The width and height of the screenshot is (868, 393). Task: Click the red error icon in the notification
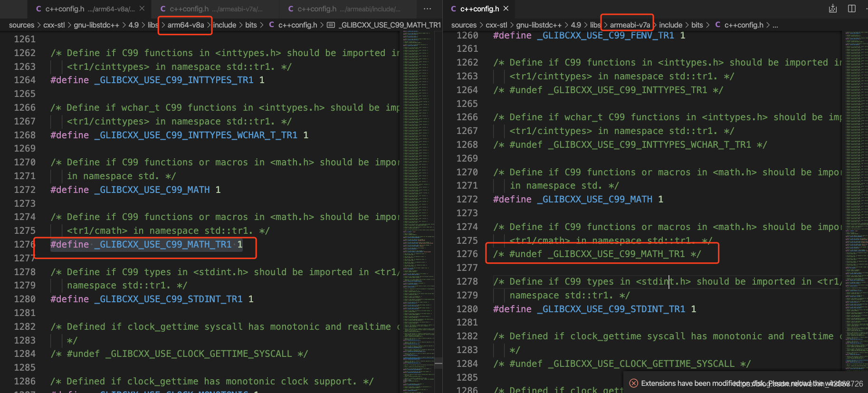633,383
